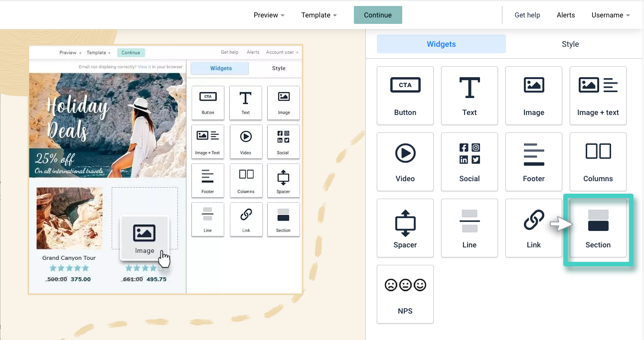
Task: Click the "375.00" price text
Action: click(81, 279)
